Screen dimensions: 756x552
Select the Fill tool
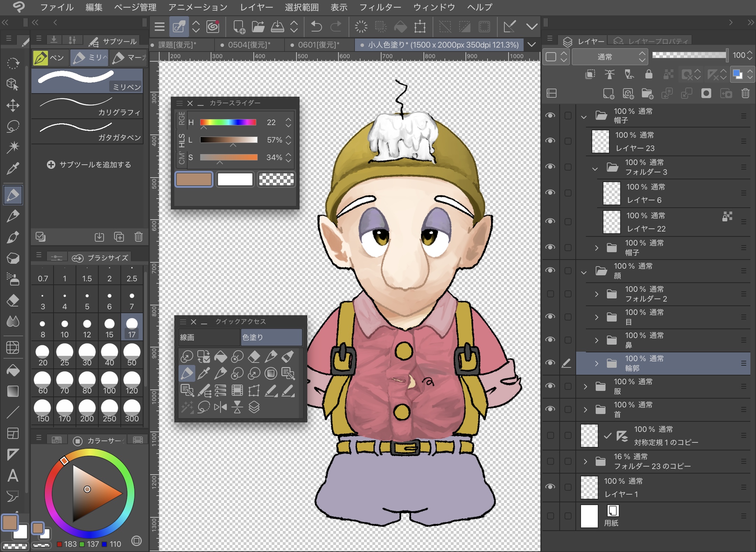[x=13, y=370]
